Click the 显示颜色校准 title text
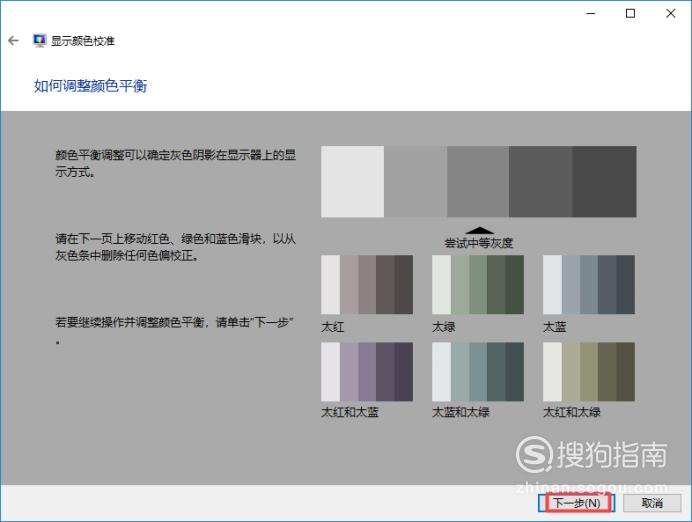692x522 pixels. 83,41
